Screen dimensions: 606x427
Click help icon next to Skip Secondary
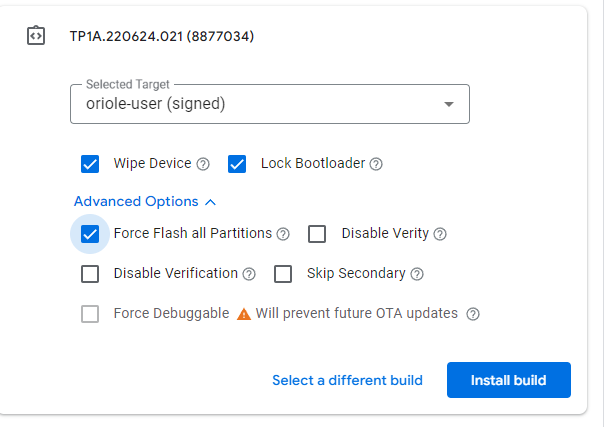click(x=417, y=274)
